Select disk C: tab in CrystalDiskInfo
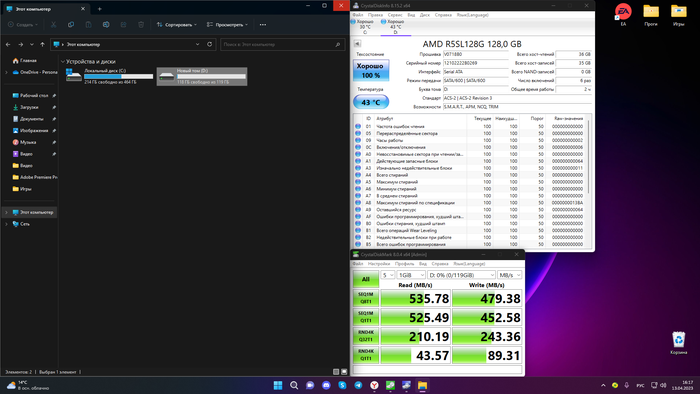Screen dimensions: 700x394 (365, 27)
